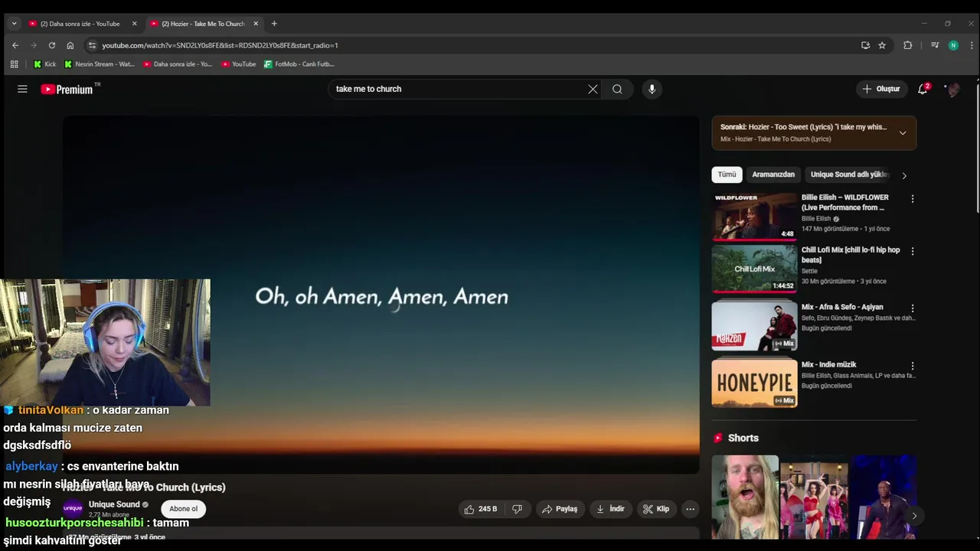Click the Mix - Indie müzik title
Screen dimensions: 980x551
[x=828, y=365]
